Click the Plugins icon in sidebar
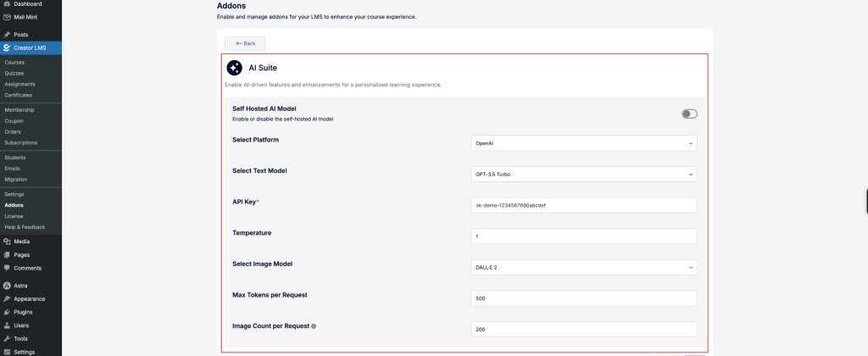Viewport: 868px width, 356px height. point(7,312)
